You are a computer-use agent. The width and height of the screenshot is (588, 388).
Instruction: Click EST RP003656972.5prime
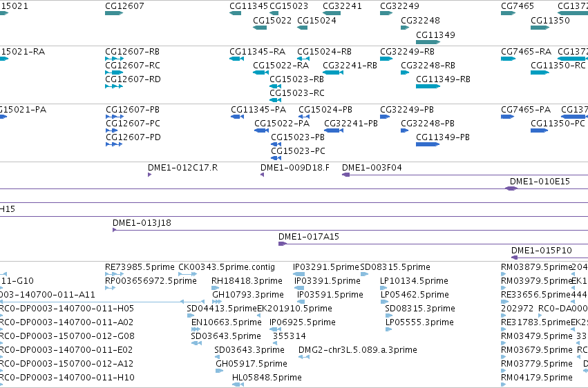tap(151, 281)
